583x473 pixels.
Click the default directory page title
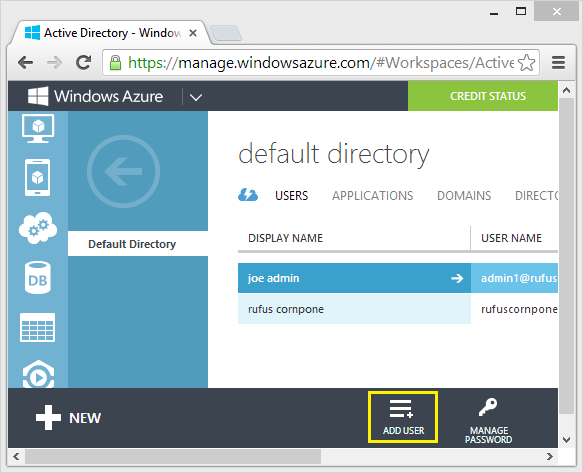click(x=334, y=154)
